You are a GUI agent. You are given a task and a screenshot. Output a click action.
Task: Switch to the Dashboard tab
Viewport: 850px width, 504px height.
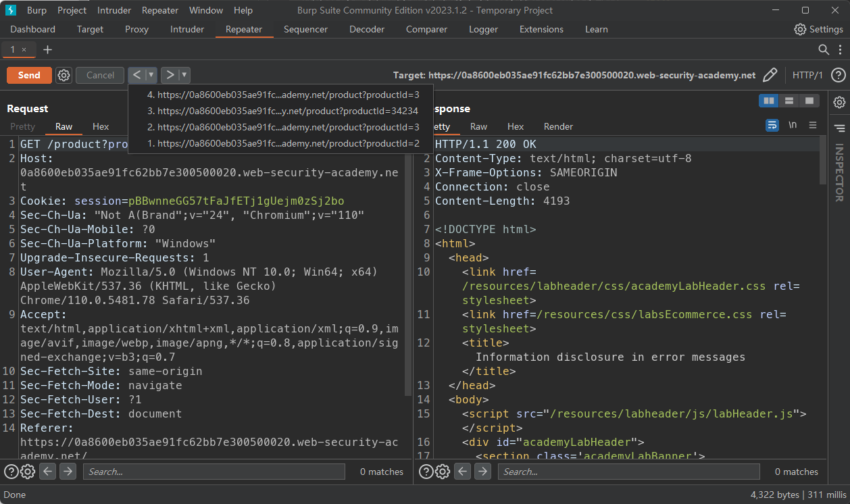[33, 30]
